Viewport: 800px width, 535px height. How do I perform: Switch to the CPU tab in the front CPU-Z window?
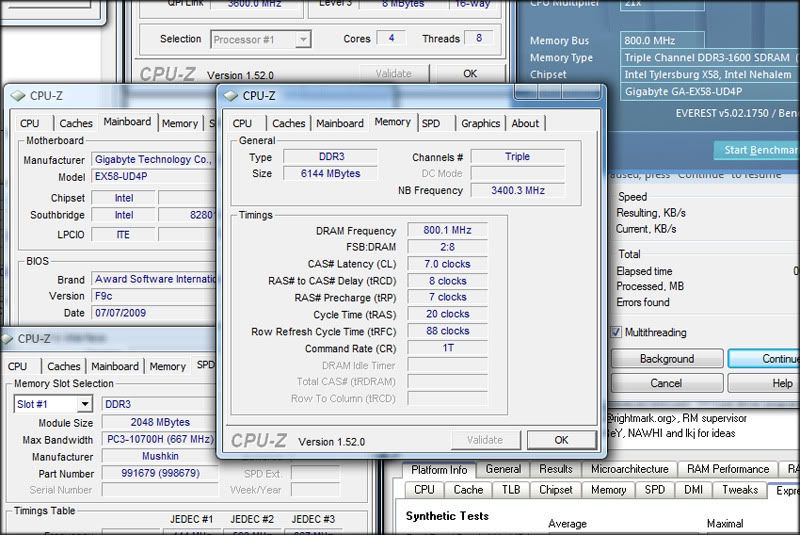tap(242, 123)
